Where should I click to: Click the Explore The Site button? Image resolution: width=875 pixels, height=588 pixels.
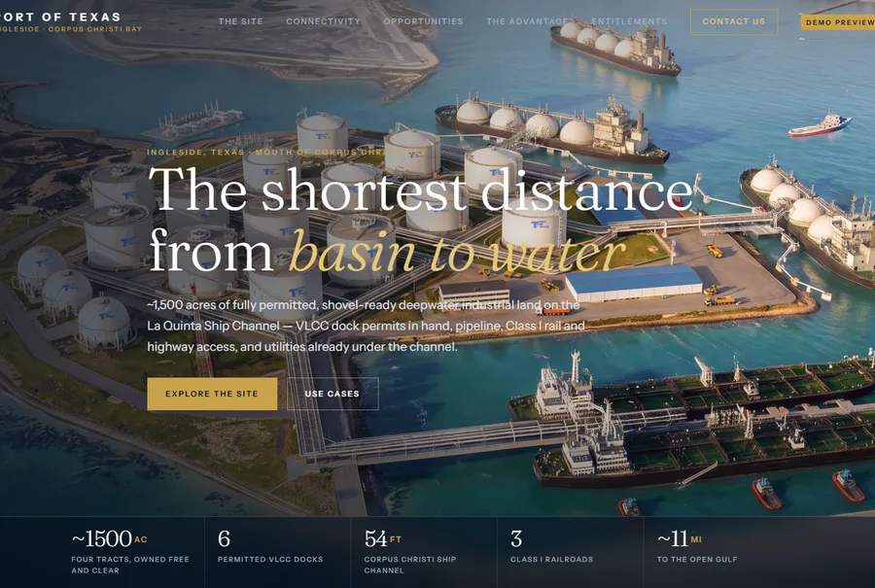tap(212, 394)
